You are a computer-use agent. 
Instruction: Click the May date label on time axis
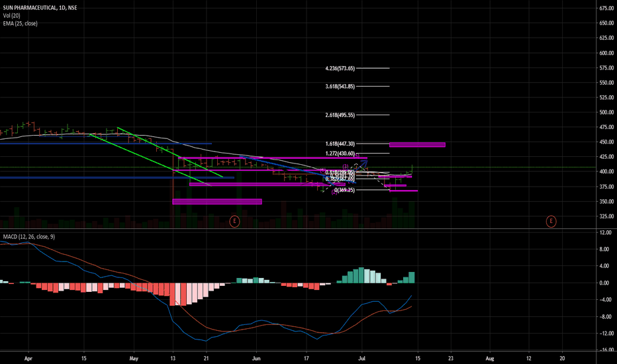coord(134,359)
